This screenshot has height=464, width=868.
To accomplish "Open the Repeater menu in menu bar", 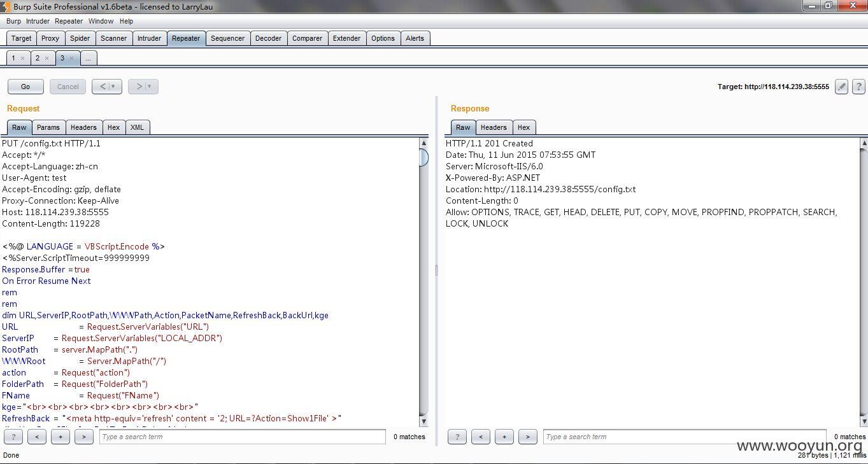I will 69,21.
